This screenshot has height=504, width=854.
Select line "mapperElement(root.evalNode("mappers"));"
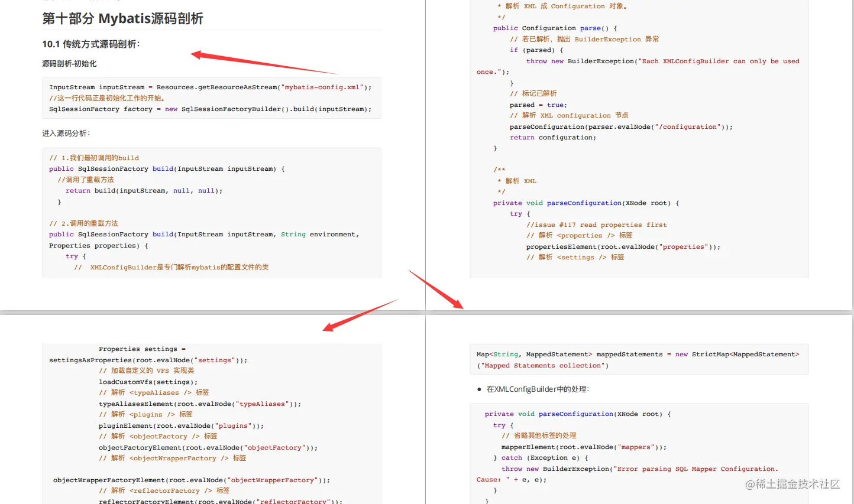click(584, 447)
